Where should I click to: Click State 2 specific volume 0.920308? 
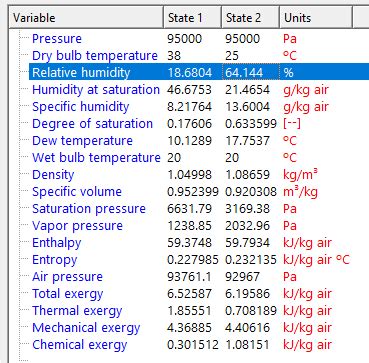(x=251, y=192)
